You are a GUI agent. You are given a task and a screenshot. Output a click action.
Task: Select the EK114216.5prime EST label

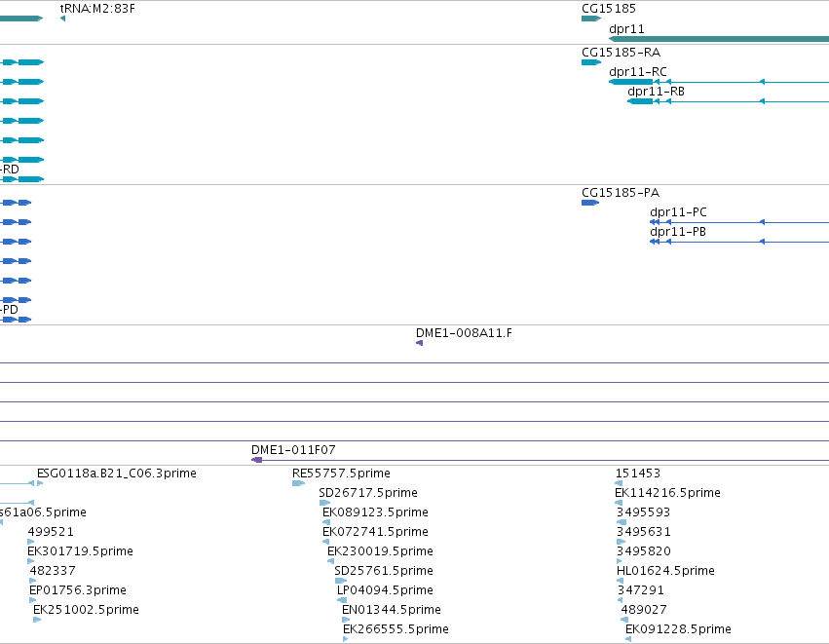click(x=667, y=493)
